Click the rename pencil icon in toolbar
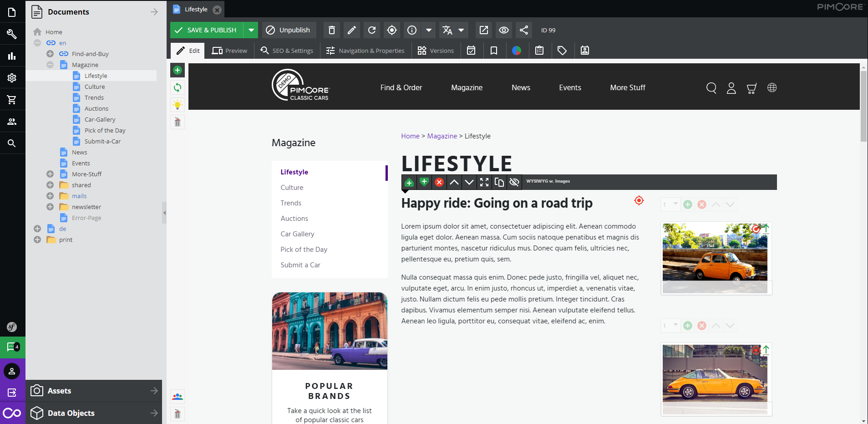Image resolution: width=868 pixels, height=424 pixels. click(352, 30)
